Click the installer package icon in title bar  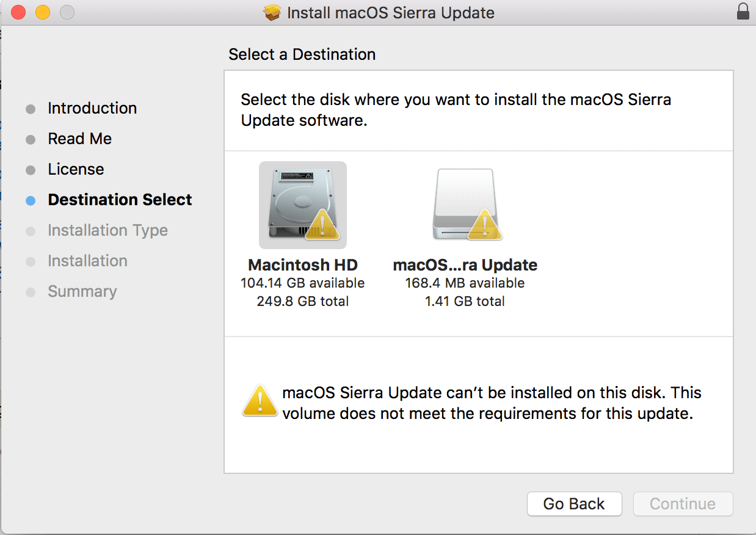pyautogui.click(x=269, y=12)
